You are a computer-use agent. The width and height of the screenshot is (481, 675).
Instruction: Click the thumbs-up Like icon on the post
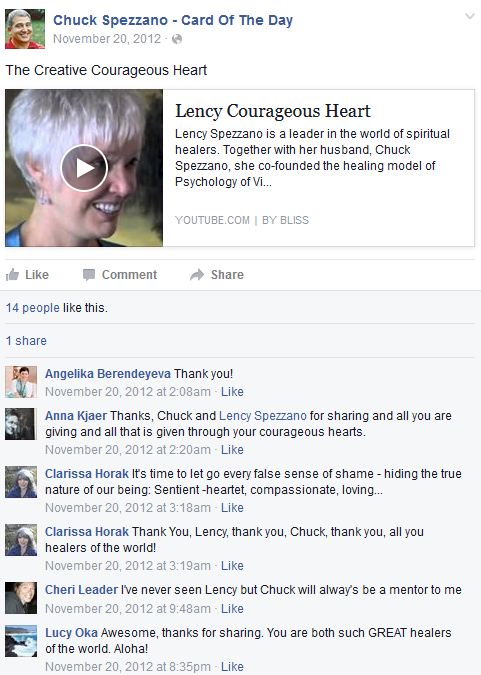tap(12, 275)
